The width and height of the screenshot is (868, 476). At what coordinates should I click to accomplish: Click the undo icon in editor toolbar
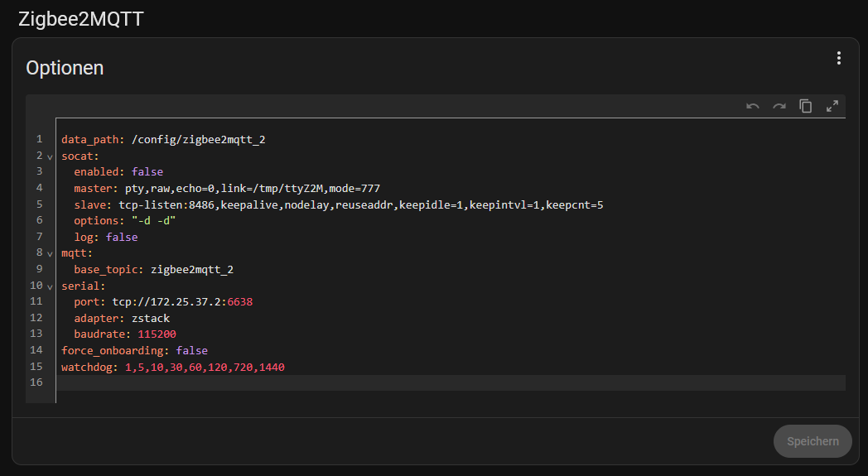(752, 106)
